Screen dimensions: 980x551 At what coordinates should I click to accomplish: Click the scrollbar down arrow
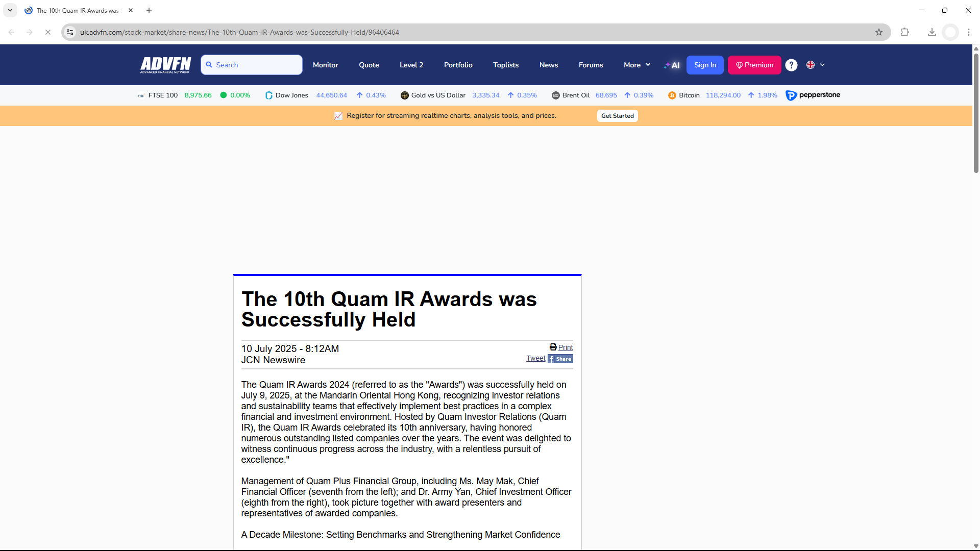[x=976, y=546]
